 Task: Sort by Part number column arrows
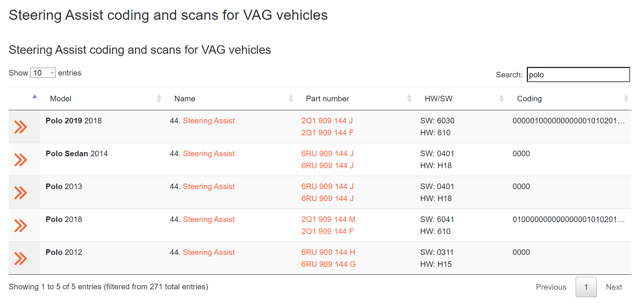tap(409, 99)
